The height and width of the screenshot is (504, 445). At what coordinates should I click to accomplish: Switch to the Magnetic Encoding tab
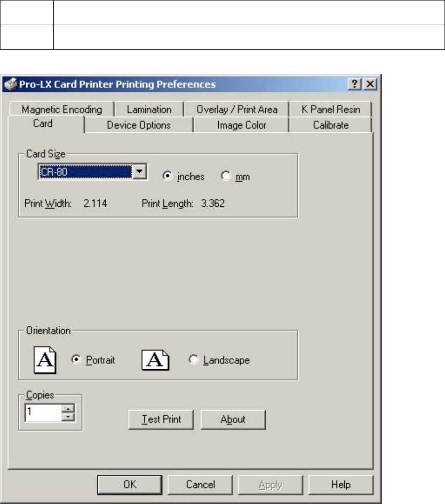[x=62, y=109]
